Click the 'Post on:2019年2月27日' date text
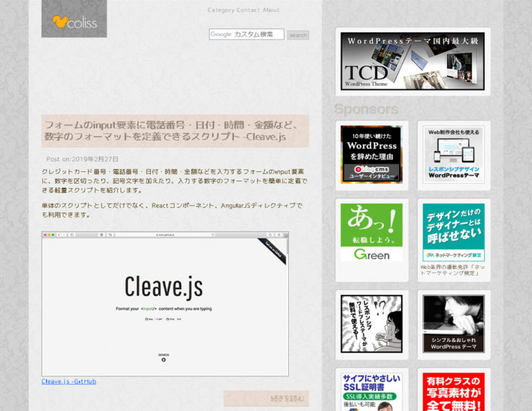 (x=82, y=159)
